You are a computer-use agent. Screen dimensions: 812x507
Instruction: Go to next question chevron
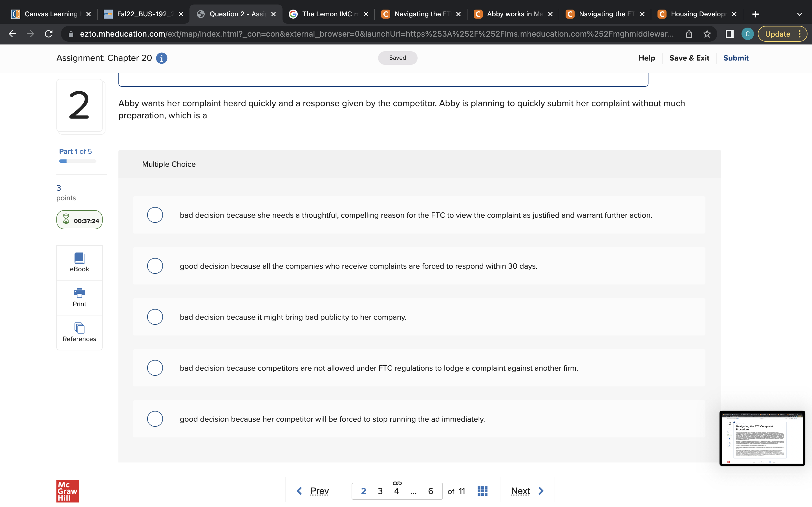point(541,491)
